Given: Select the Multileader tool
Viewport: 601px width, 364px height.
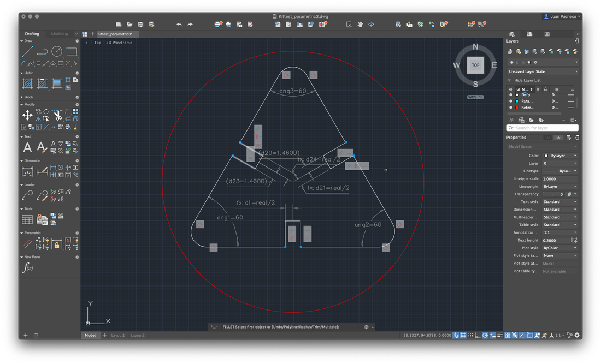Looking at the screenshot, I should tap(27, 195).
